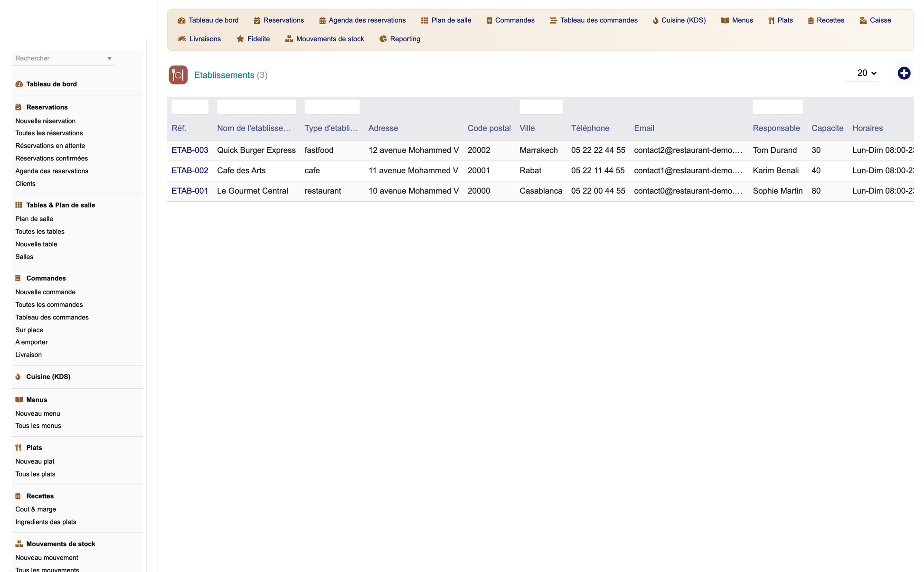Click the sidebar Cuisine (KDS) flame icon
The image size is (924, 572).
tap(18, 376)
